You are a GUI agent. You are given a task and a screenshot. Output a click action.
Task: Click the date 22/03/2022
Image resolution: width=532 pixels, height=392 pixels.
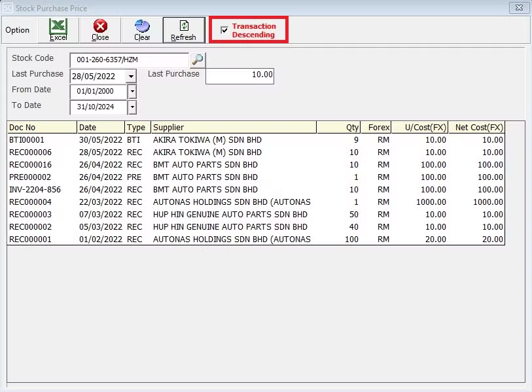coord(100,202)
